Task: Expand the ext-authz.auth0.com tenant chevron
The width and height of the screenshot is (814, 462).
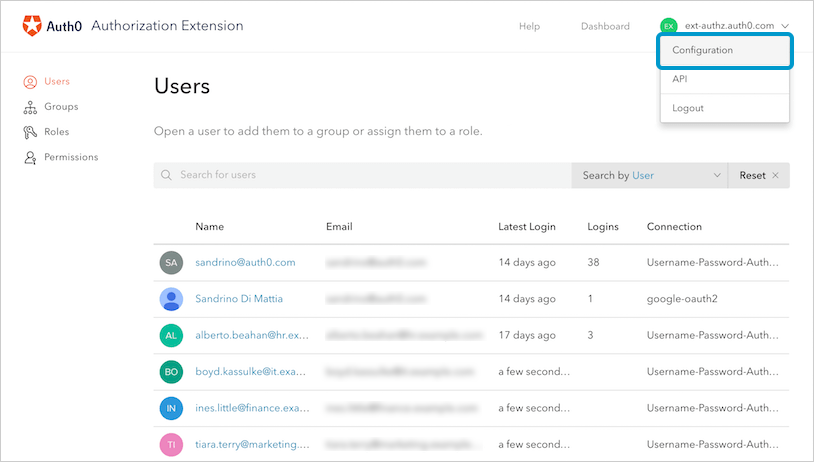Action: click(785, 26)
